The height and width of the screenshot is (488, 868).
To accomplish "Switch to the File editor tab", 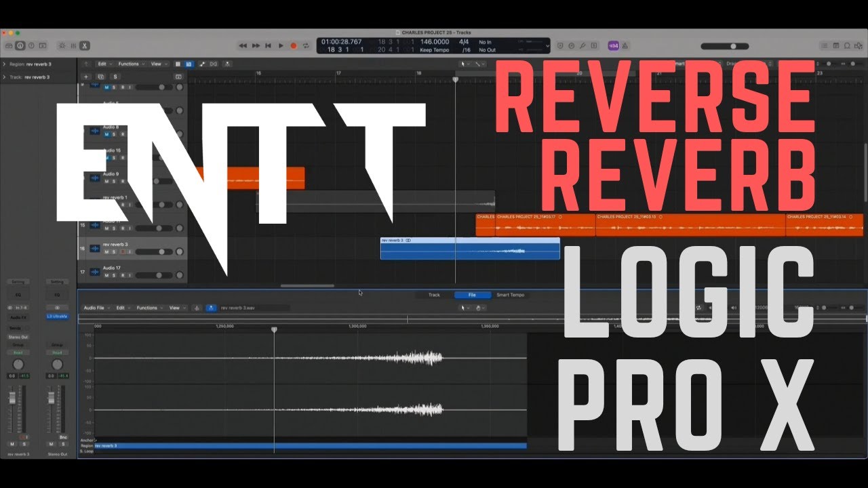I will 473,295.
